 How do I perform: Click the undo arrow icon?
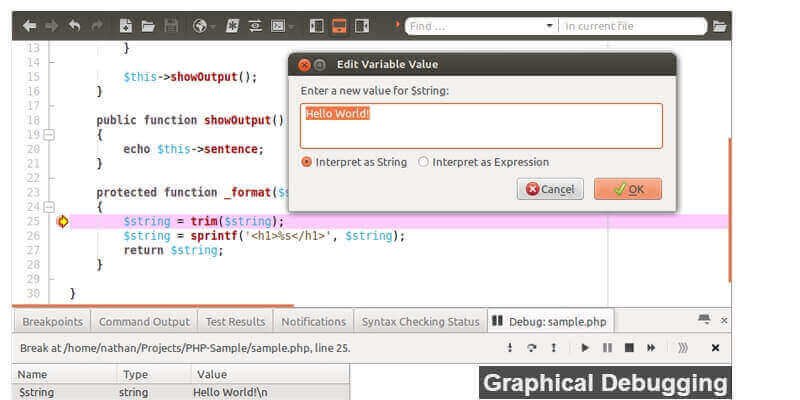coord(75,25)
